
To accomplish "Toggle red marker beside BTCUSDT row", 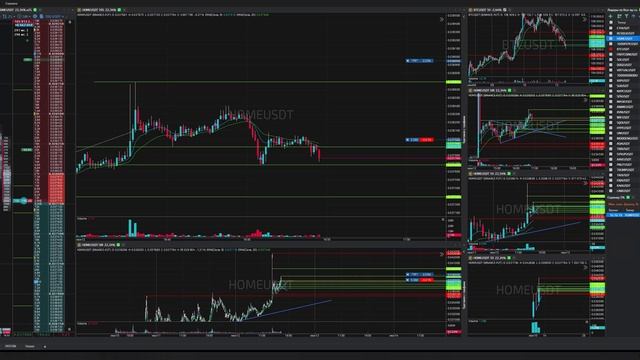I will [x=611, y=49].
